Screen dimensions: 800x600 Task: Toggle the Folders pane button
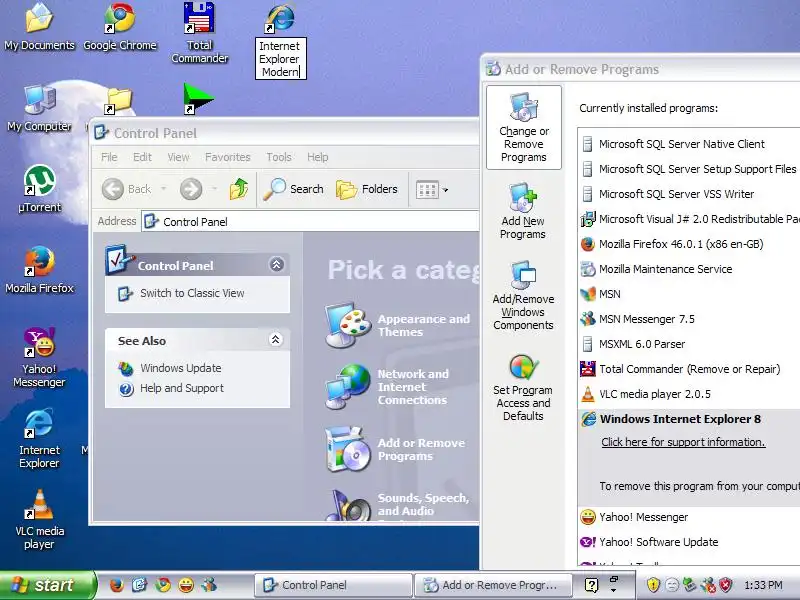[367, 189]
